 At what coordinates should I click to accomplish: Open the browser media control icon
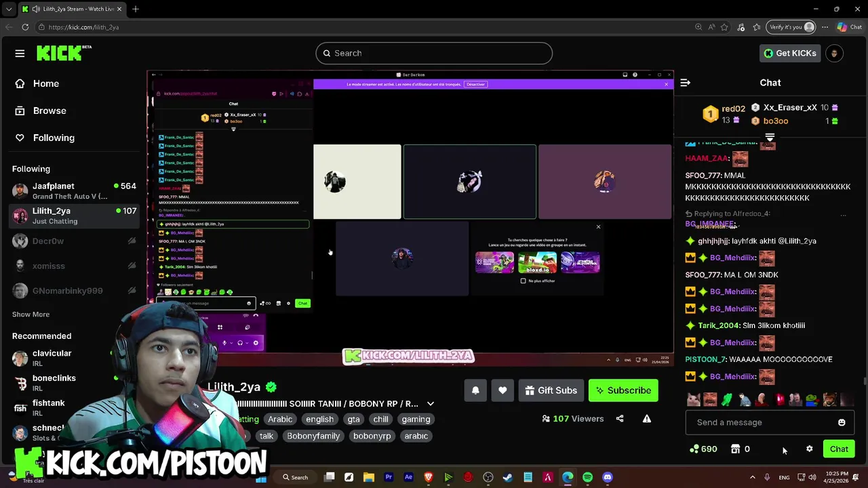(741, 27)
